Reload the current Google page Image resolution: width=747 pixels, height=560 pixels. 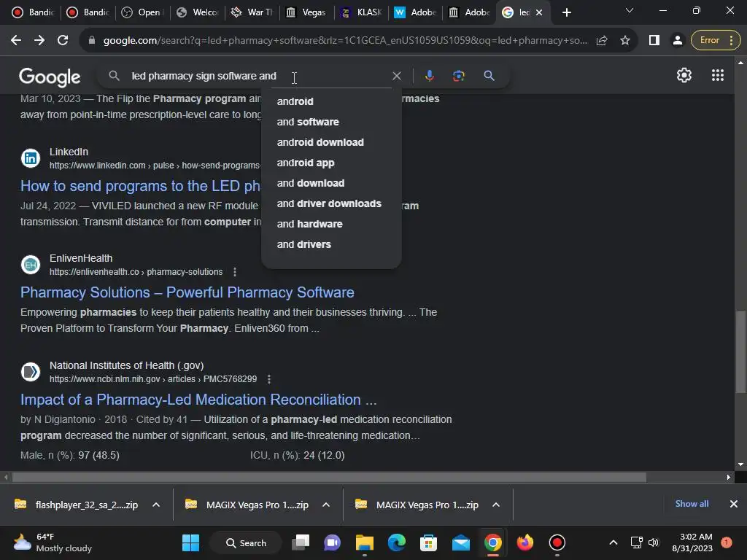coord(63,41)
